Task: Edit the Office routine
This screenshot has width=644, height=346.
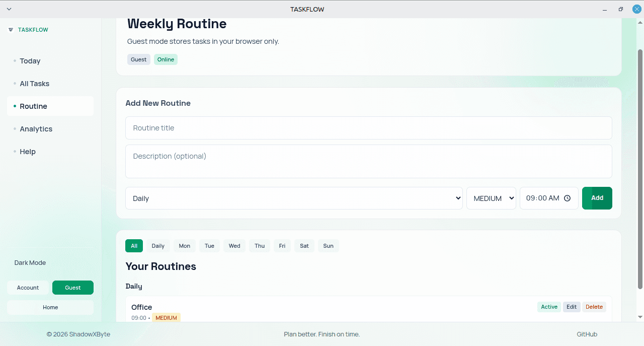Action: [572, 307]
